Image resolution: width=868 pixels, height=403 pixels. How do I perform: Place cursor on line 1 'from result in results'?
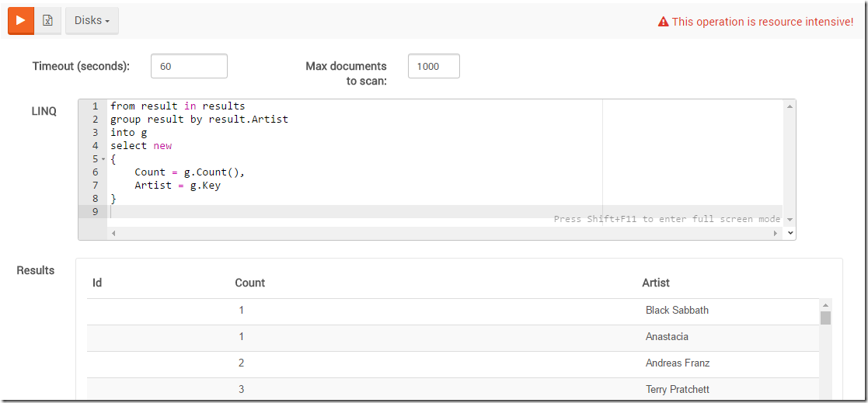click(x=177, y=106)
